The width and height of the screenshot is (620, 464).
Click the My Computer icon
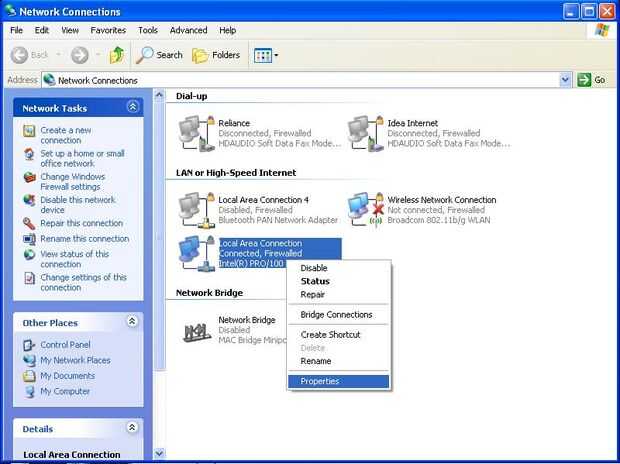pos(29,391)
